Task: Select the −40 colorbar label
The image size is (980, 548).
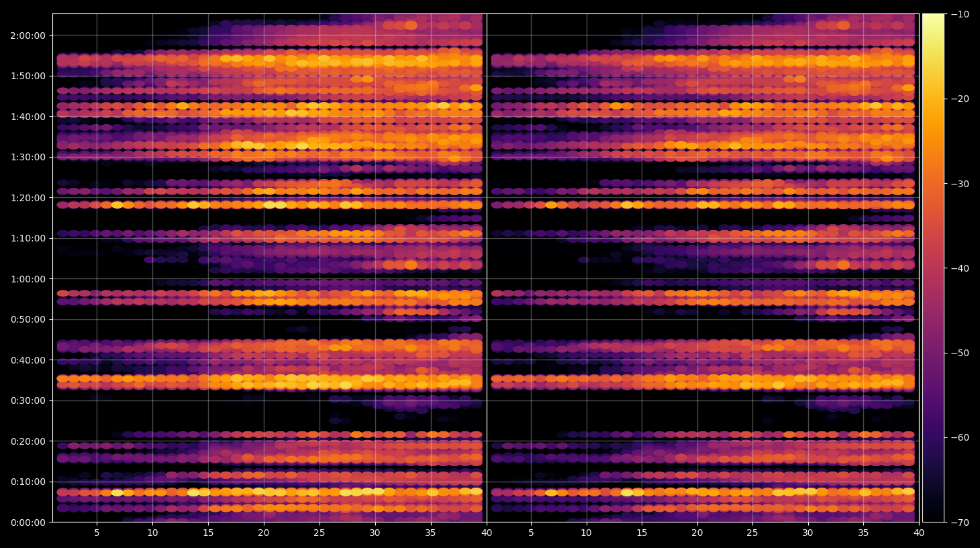Action: click(960, 268)
